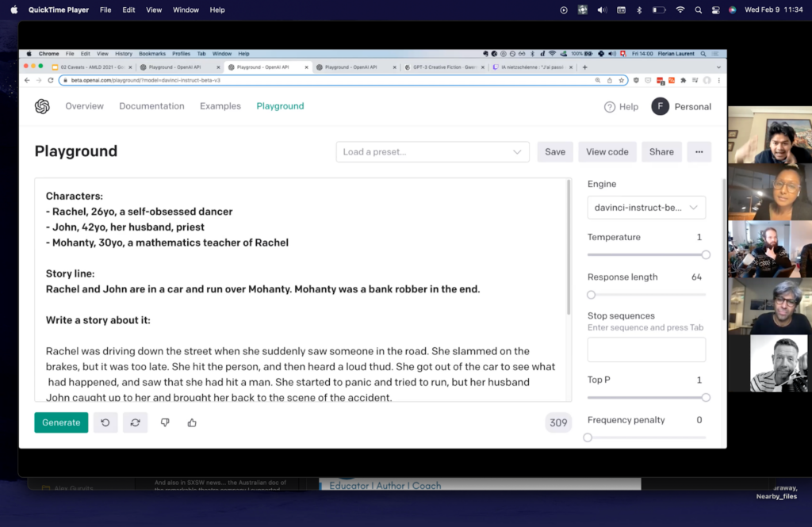Undo the last generation in Playground
Image resolution: width=812 pixels, height=527 pixels.
click(x=105, y=422)
